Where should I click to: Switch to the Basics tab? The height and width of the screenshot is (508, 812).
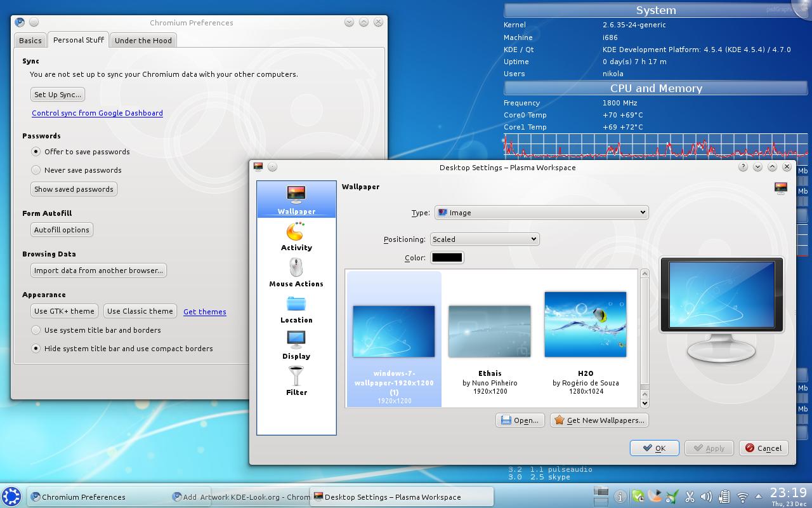pyautogui.click(x=30, y=40)
